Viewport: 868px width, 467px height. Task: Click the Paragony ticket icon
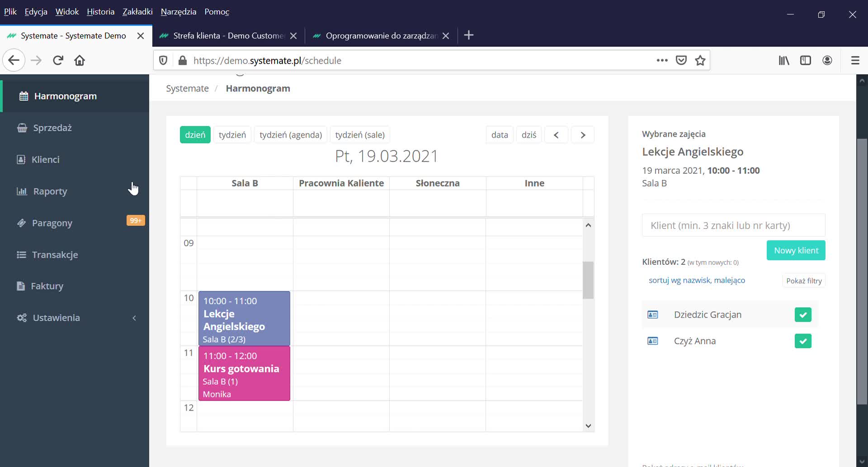click(x=21, y=223)
